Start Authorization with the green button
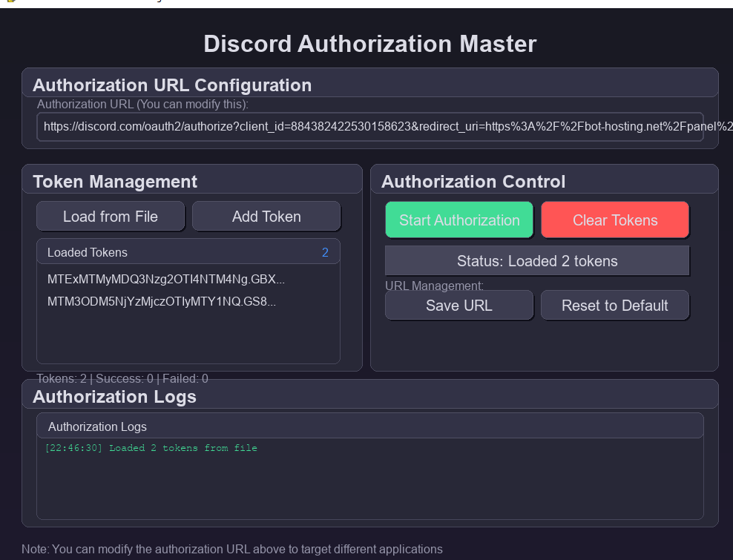733x560 pixels. (x=459, y=220)
